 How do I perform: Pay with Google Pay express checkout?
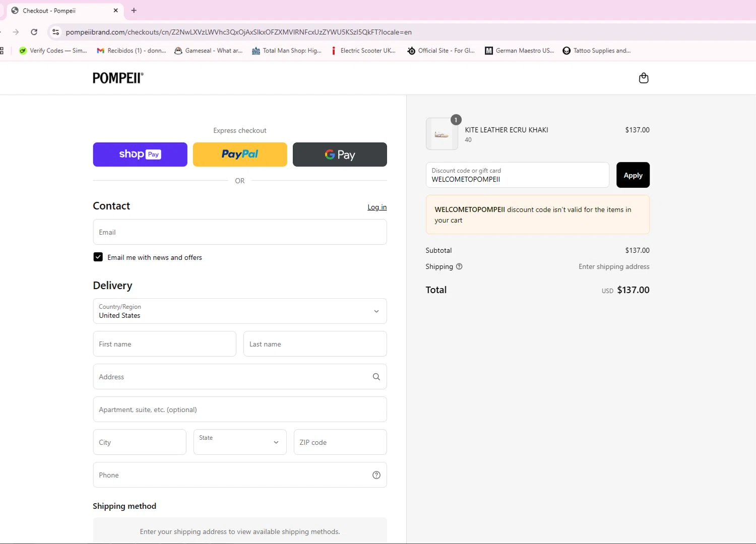[x=340, y=155]
